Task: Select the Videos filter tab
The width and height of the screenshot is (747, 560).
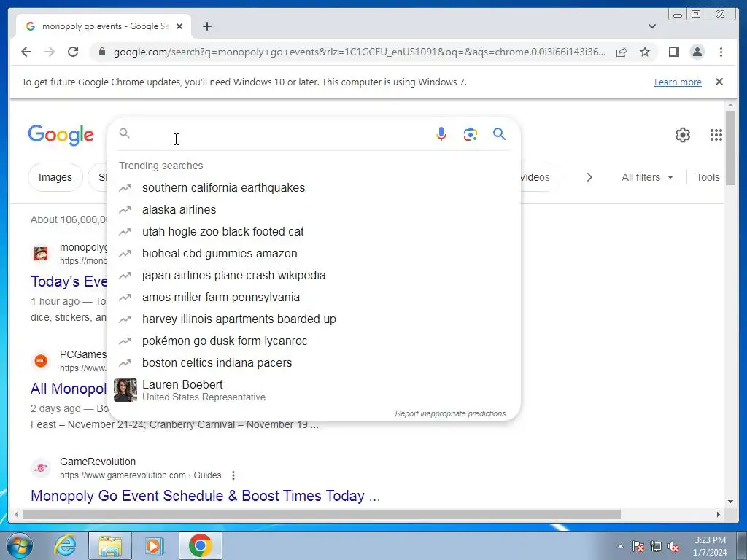Action: tap(535, 177)
